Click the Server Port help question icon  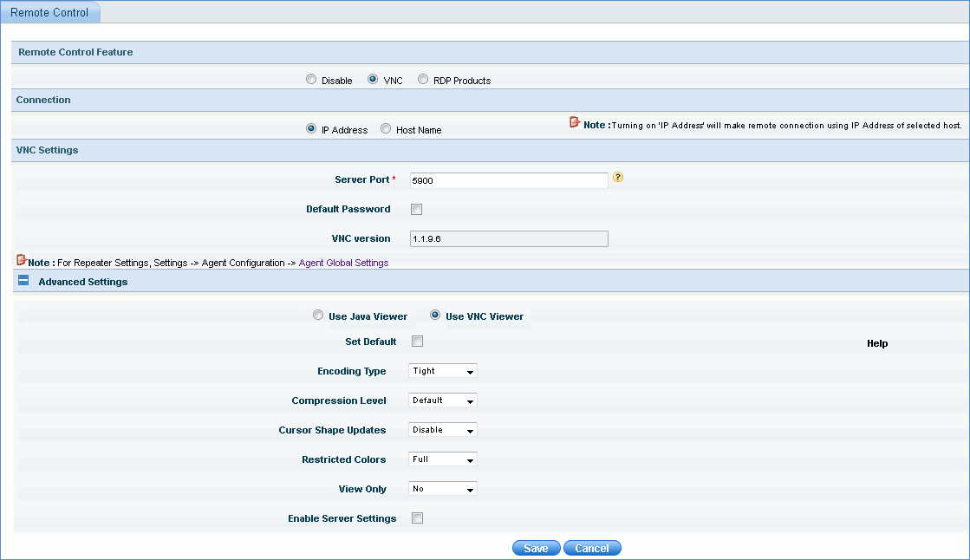pyautogui.click(x=618, y=178)
